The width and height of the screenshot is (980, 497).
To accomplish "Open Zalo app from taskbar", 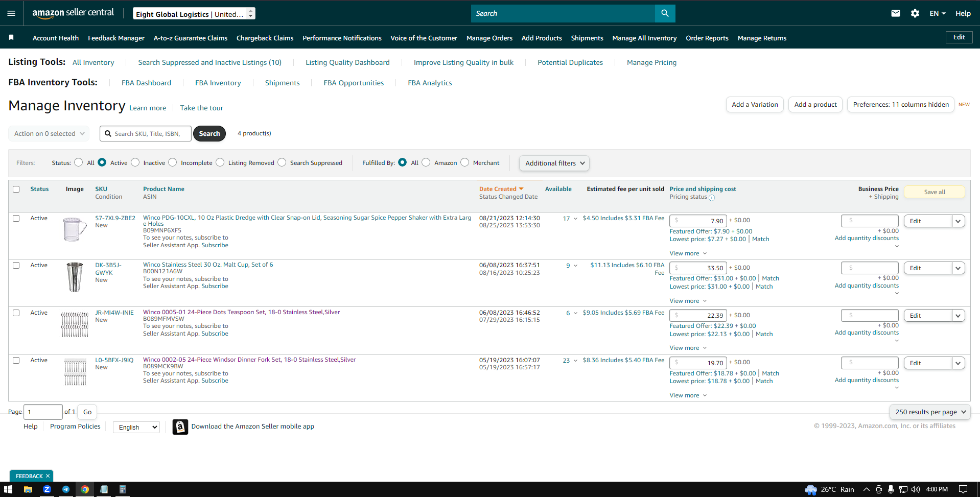I will [x=47, y=489].
